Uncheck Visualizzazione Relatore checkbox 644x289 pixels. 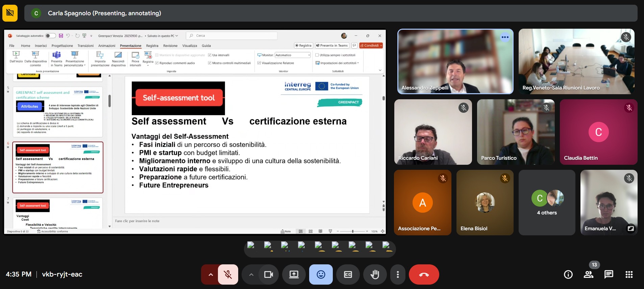(x=259, y=63)
